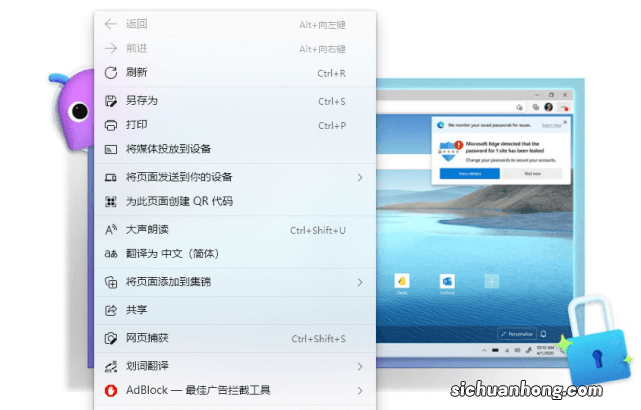The image size is (641, 410).
Task: Click the printer icon beside 打印
Action: (111, 125)
